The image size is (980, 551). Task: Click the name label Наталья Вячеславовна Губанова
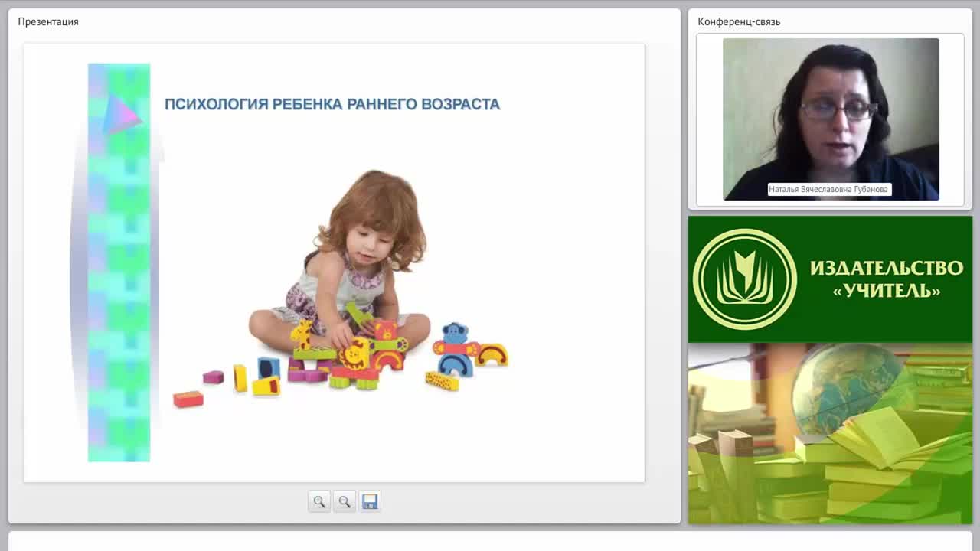[829, 189]
